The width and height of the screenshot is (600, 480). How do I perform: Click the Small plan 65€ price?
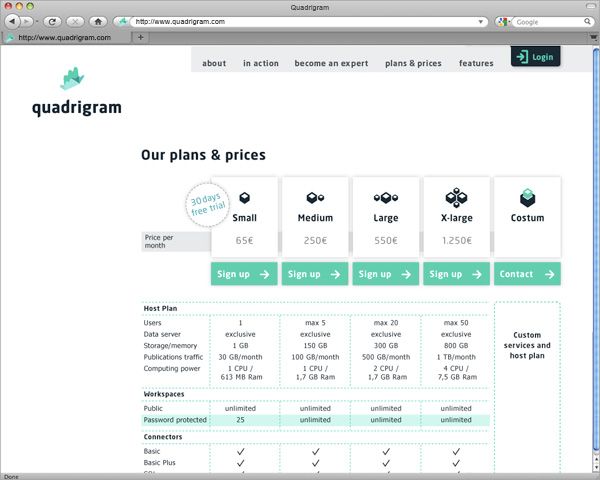[x=245, y=240]
